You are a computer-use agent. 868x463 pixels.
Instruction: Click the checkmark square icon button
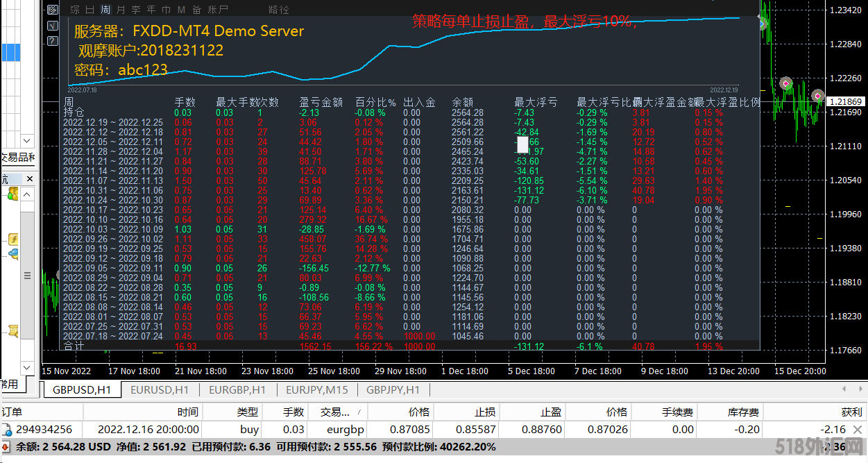52,26
